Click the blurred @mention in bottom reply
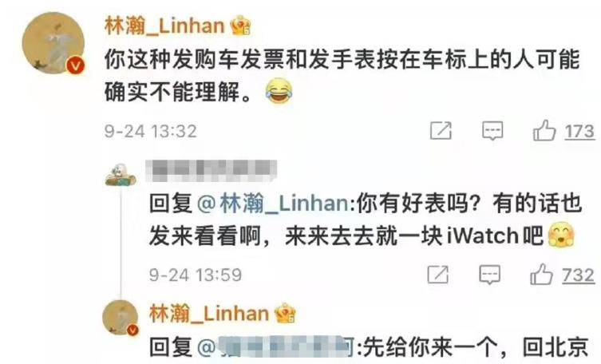The height and width of the screenshot is (364, 601). point(276,347)
